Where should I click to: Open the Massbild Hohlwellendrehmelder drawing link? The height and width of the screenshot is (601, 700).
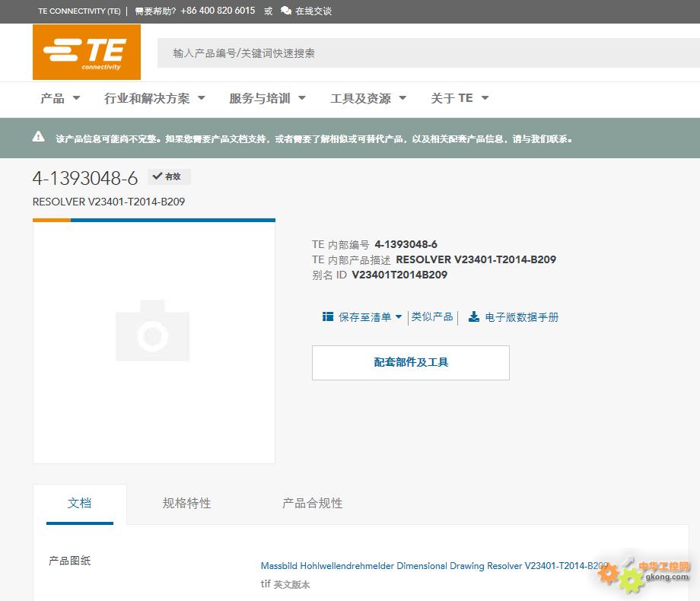pos(434,566)
